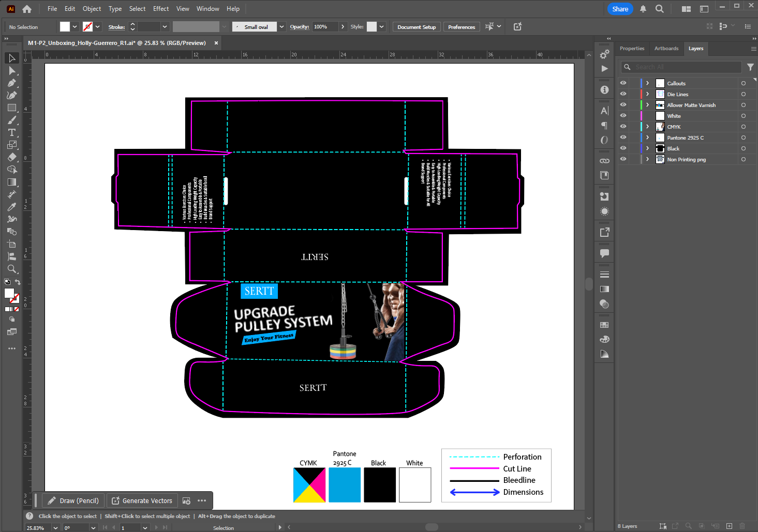758x532 pixels.
Task: Select the Direct Selection tool
Action: click(12, 70)
